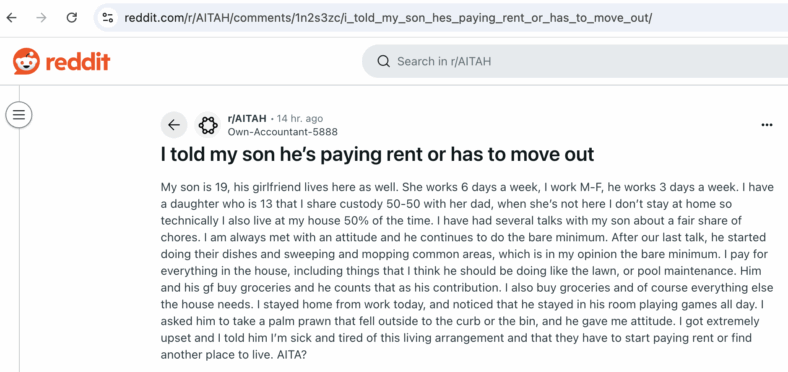Viewport: 788px width, 372px height.
Task: Expand the hamburger navigation sidebar
Action: pos(19,115)
